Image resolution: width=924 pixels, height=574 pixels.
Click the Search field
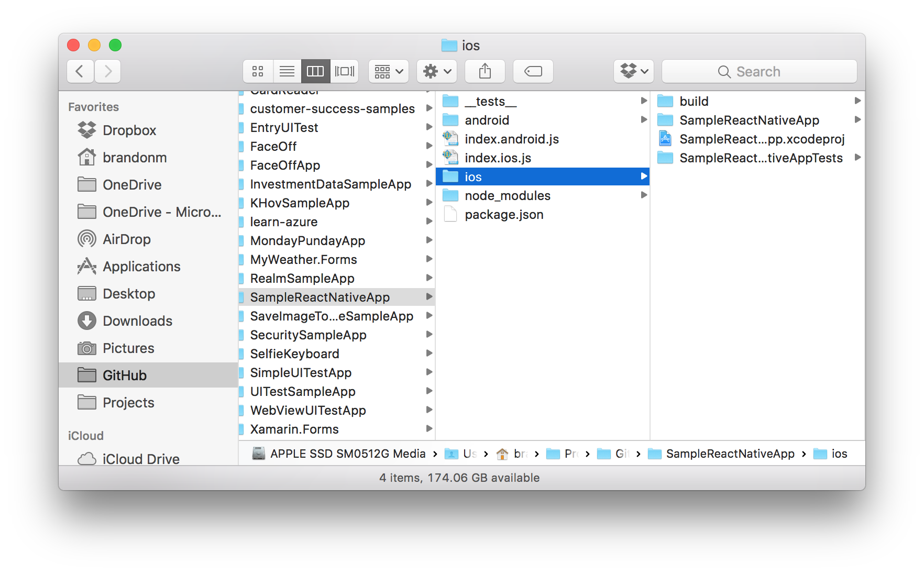(x=760, y=71)
